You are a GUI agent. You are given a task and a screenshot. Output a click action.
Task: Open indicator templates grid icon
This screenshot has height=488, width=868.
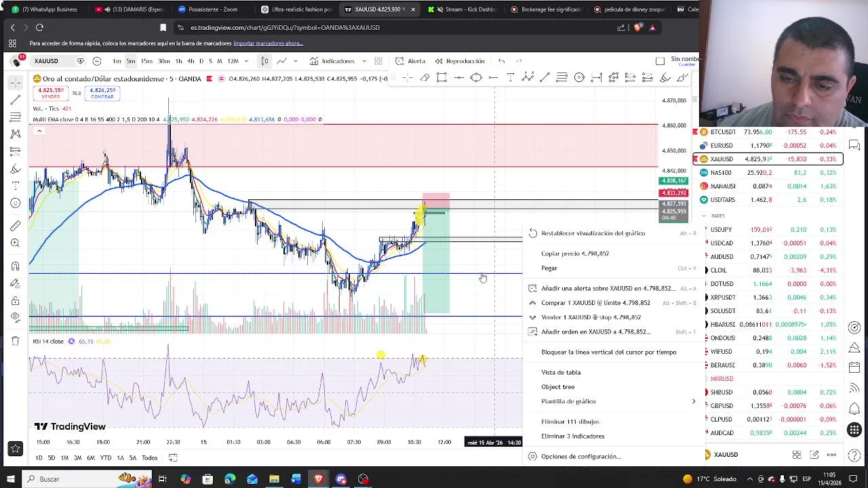378,61
